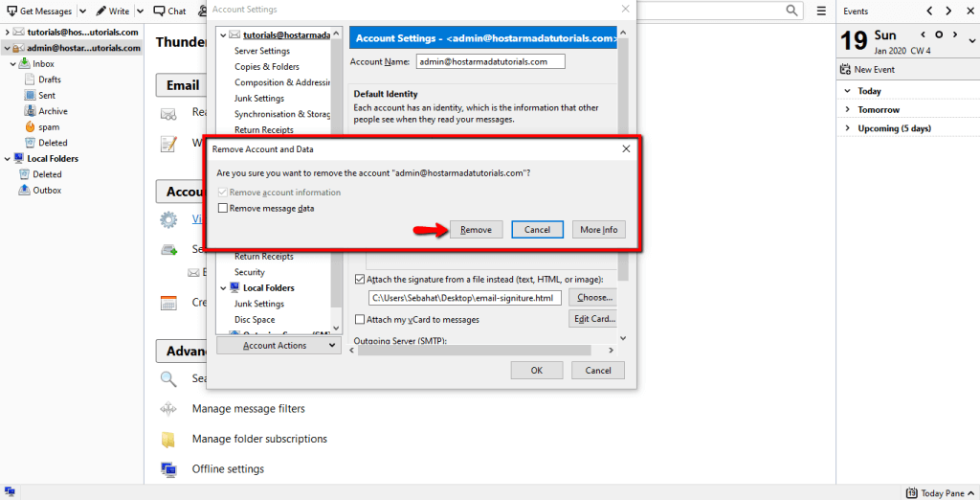This screenshot has width=980, height=500.
Task: Open the Thunderbird hamburger menu
Action: 821,11
